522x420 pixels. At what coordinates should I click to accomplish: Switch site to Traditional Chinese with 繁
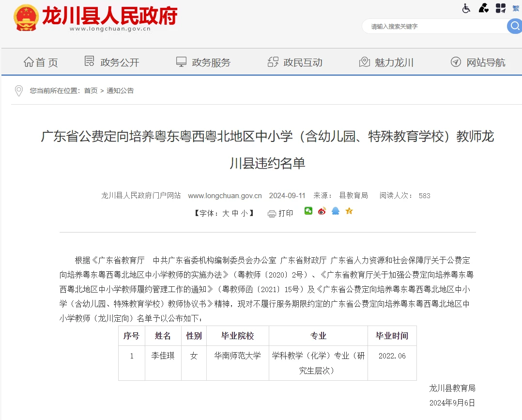515,8
